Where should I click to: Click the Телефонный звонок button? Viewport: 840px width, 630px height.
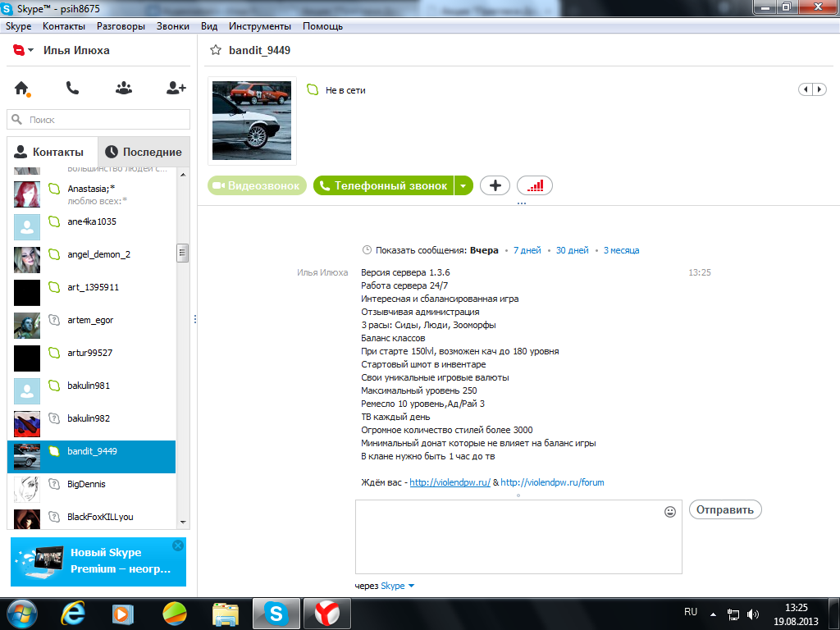[384, 185]
